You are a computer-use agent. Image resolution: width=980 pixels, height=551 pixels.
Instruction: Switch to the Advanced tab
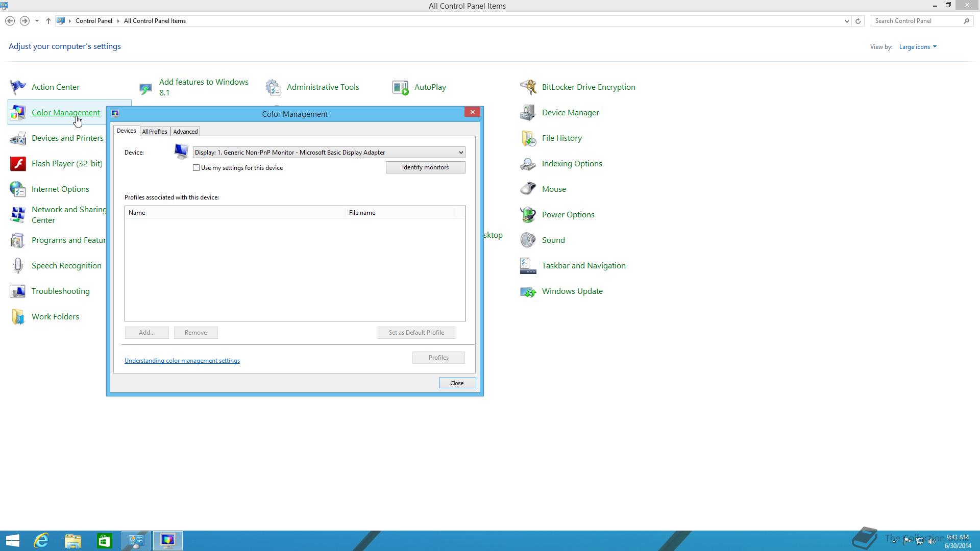tap(185, 132)
